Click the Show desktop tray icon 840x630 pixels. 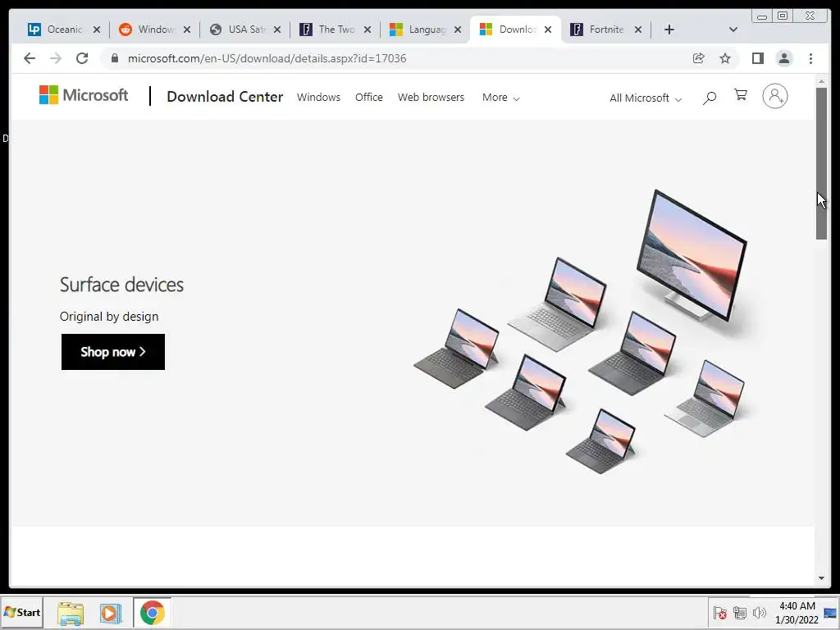coord(831,613)
